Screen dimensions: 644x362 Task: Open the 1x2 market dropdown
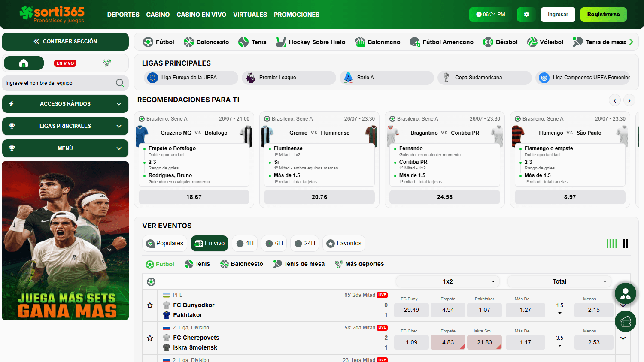(x=448, y=281)
